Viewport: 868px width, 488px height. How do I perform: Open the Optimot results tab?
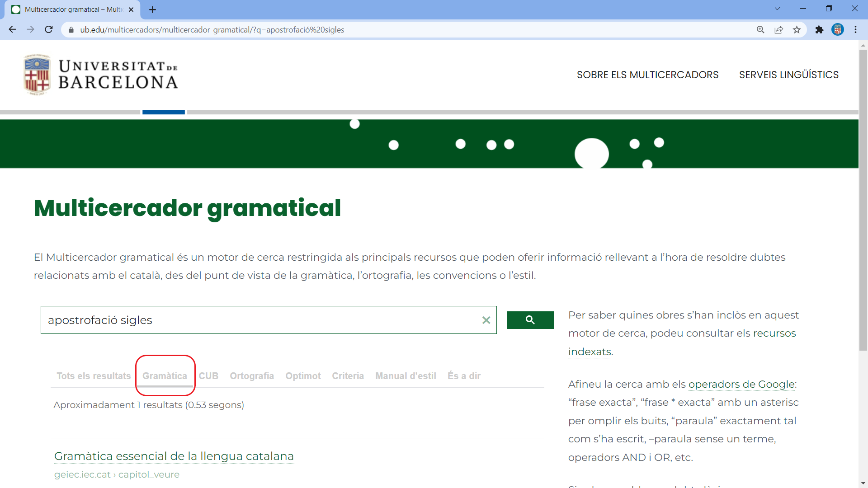click(x=303, y=376)
